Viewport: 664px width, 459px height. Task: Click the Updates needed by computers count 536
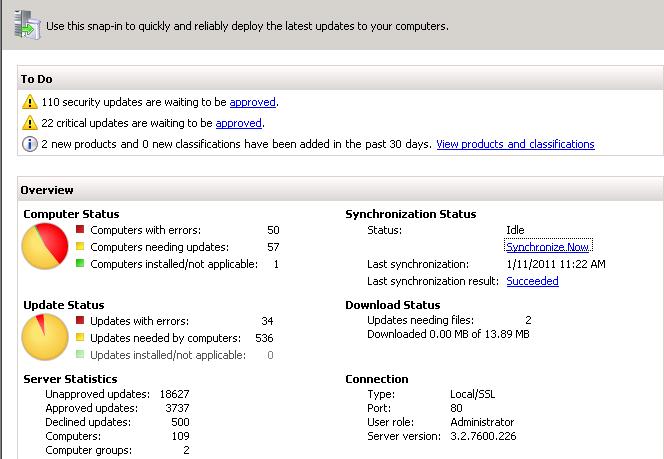[x=264, y=338]
